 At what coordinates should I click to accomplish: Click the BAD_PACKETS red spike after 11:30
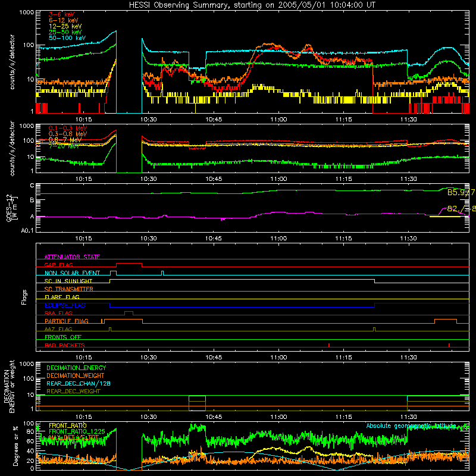pyautogui.click(x=449, y=345)
